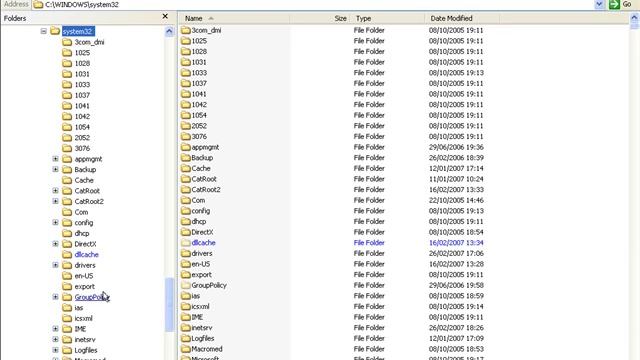Select the 1033 folder in tree
This screenshot has width=640, height=360.
click(x=82, y=84)
